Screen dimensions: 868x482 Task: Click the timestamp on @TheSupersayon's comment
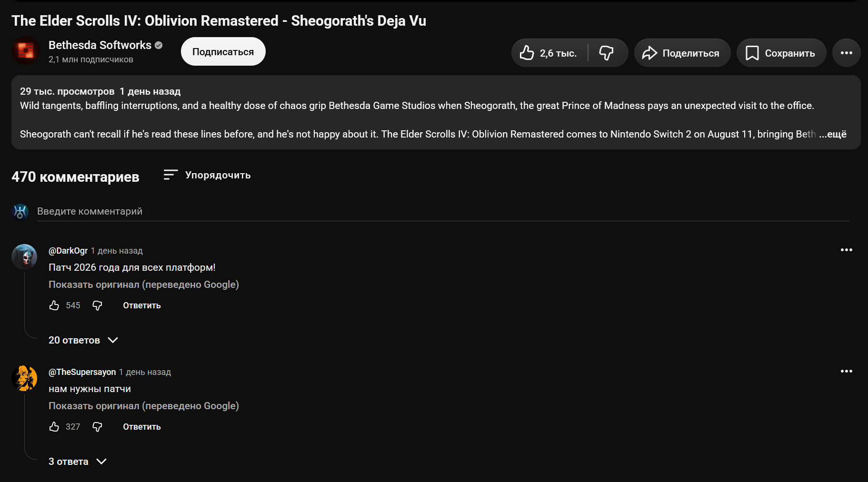[x=145, y=372]
